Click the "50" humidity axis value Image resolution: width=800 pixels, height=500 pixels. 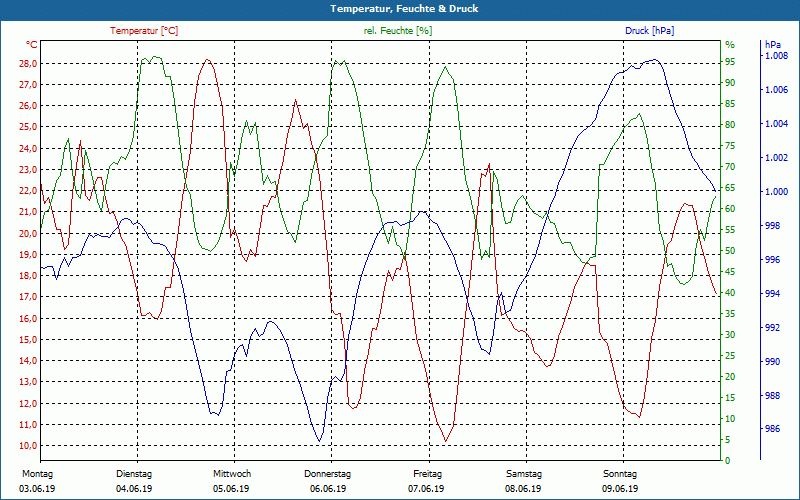tap(730, 251)
